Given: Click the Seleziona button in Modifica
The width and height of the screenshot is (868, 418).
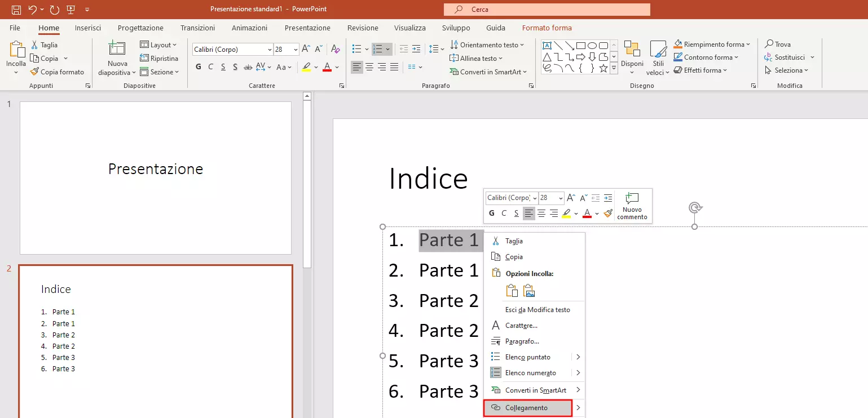Looking at the screenshot, I should (x=787, y=70).
